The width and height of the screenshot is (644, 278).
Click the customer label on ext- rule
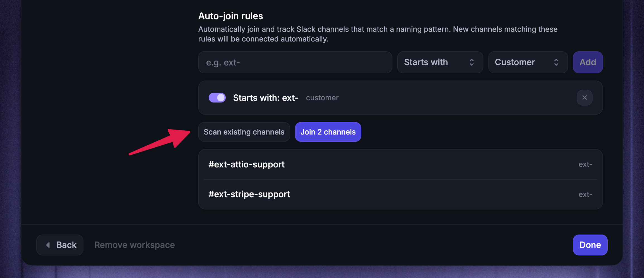click(x=322, y=98)
